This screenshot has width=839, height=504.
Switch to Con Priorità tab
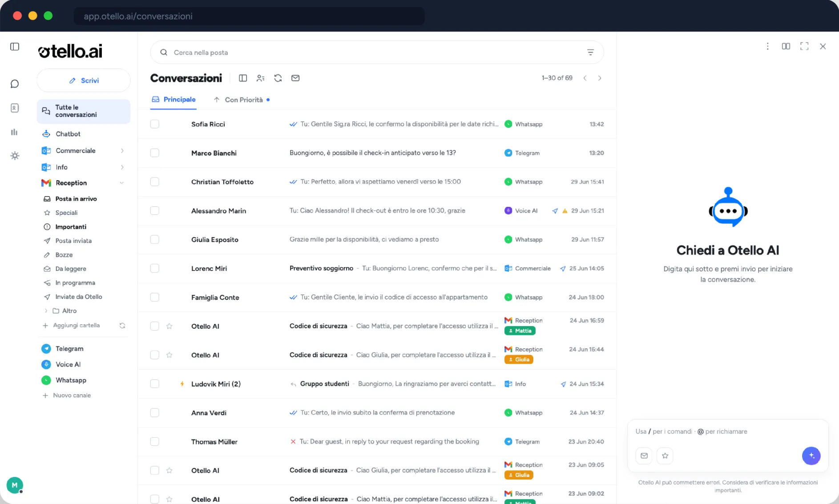click(242, 100)
